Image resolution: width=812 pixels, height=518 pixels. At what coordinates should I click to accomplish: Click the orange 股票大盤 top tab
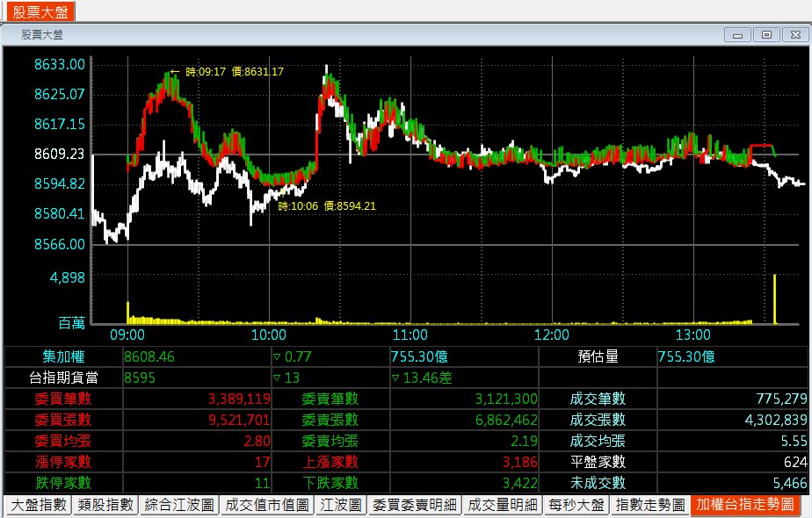(38, 11)
